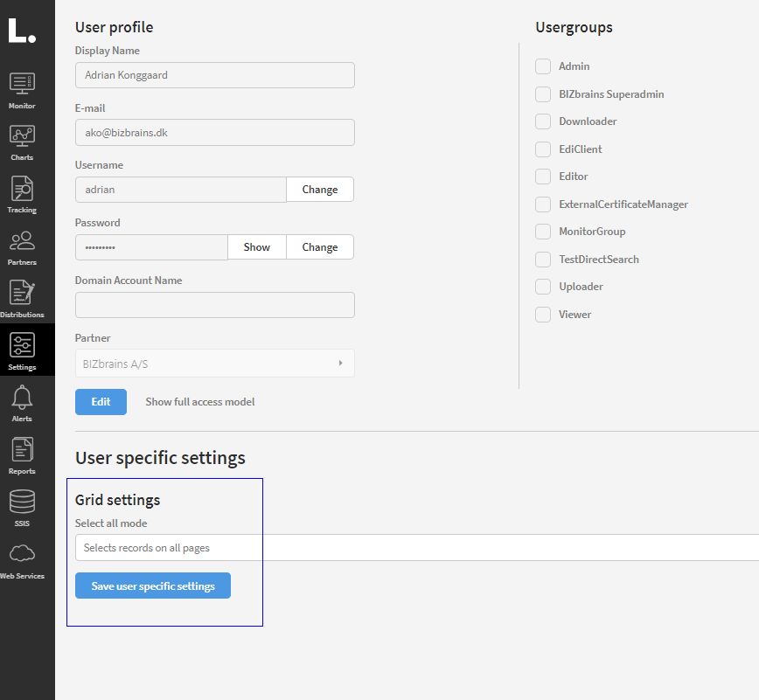Open the SSIS database icon

[x=22, y=503]
